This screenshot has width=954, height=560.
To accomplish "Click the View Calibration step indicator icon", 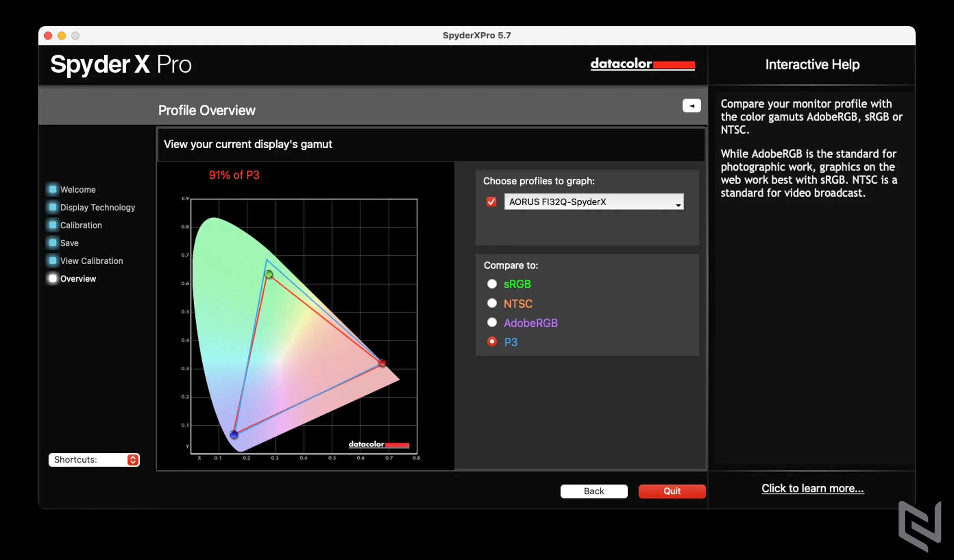I will click(x=53, y=260).
